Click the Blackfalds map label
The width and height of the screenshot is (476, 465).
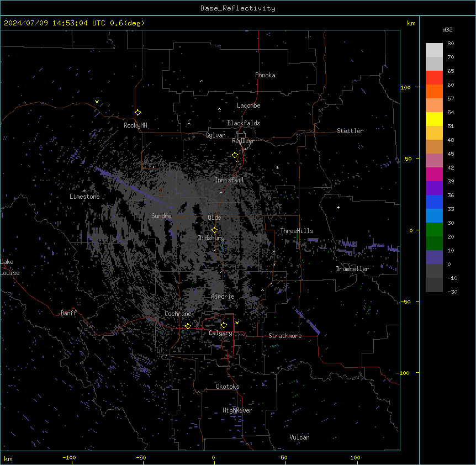pos(244,123)
